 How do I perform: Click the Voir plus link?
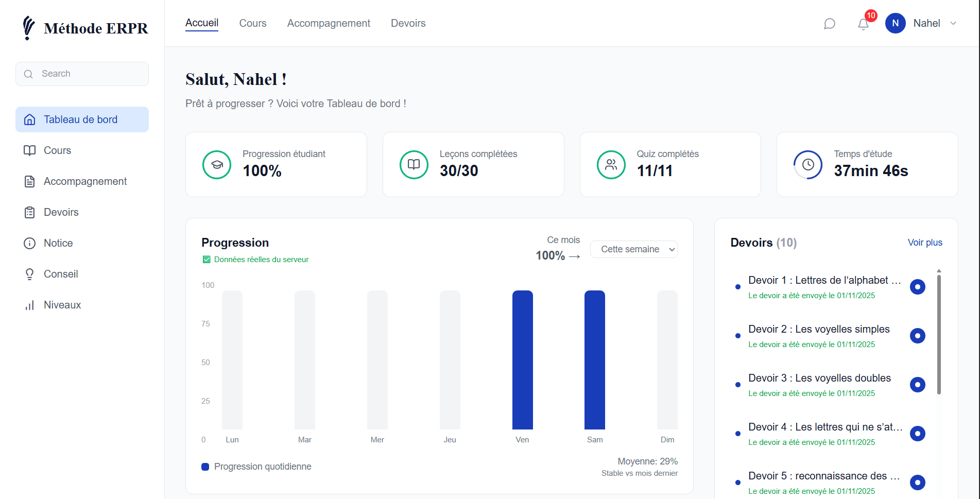pos(924,243)
